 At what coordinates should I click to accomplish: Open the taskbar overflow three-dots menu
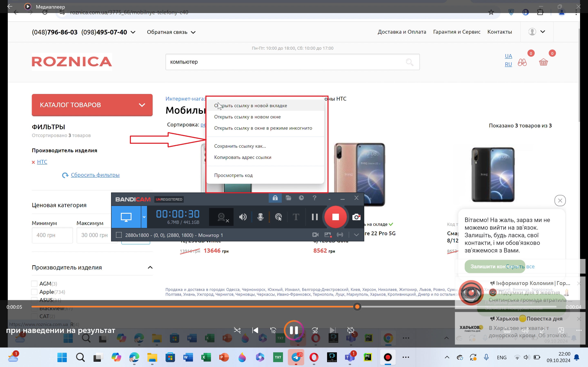pos(406,357)
